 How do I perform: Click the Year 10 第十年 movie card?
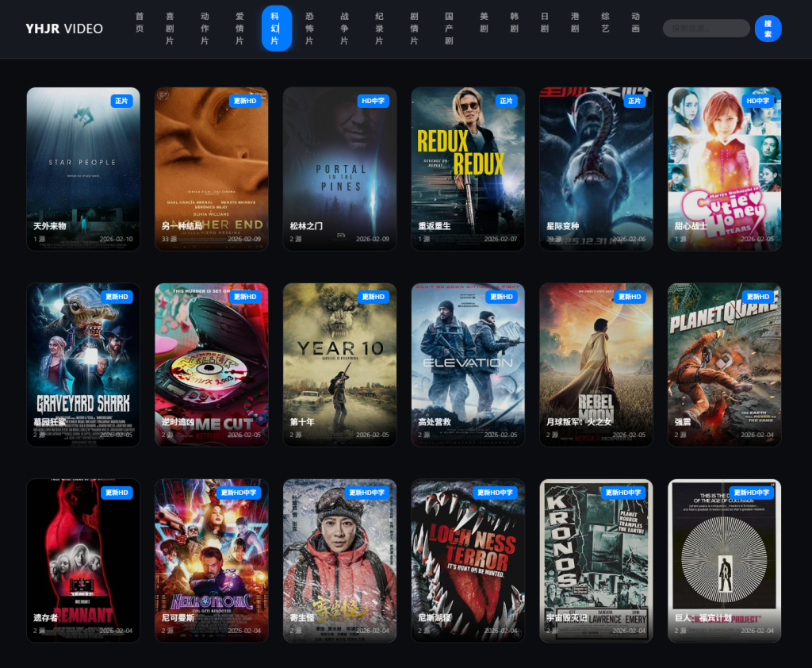339,364
